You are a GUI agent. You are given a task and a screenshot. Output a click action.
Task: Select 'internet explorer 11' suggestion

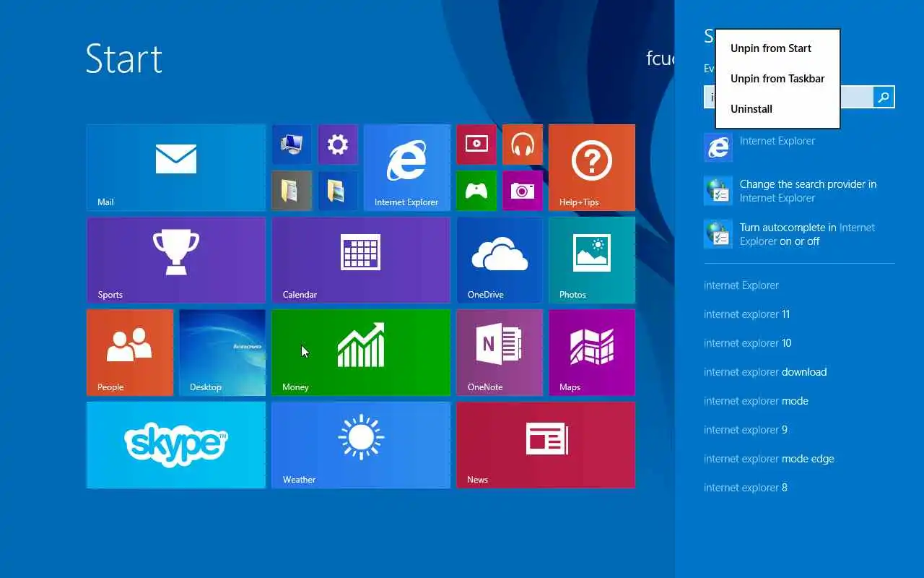746,314
